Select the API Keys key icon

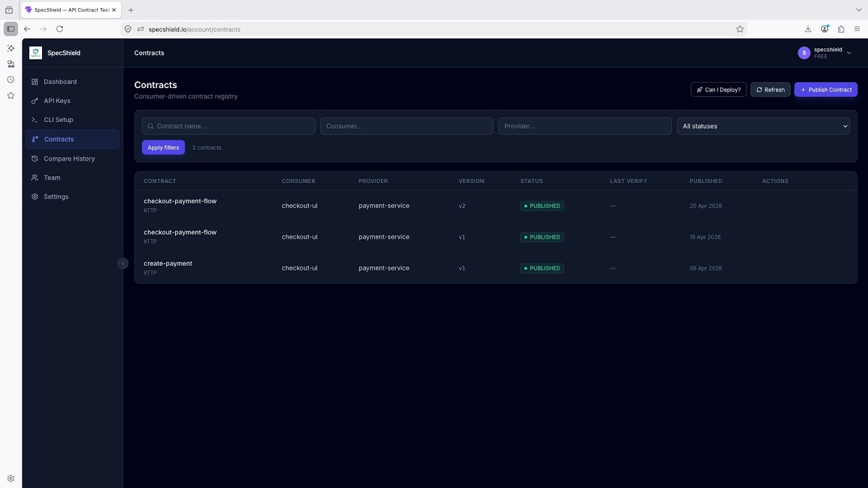(x=35, y=100)
